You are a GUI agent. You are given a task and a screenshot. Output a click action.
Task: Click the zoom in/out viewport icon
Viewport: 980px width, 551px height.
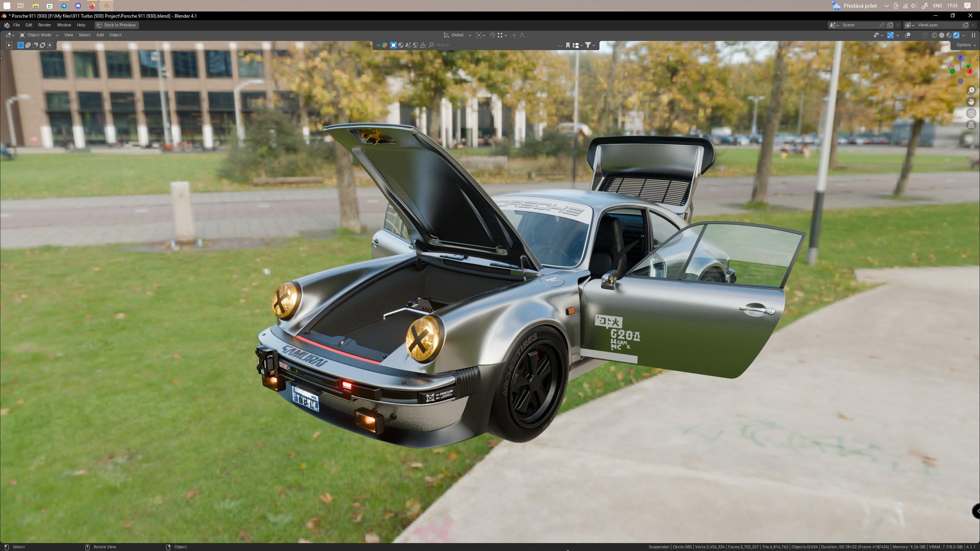(x=971, y=90)
